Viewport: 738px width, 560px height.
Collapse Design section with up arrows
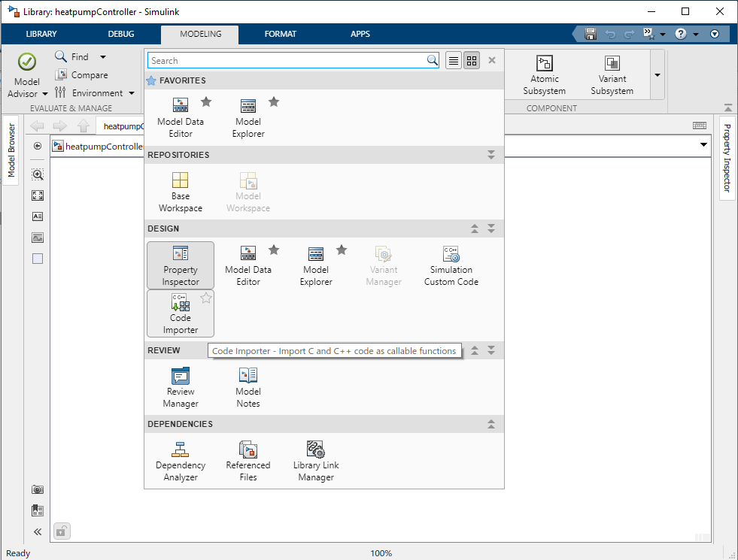point(475,229)
